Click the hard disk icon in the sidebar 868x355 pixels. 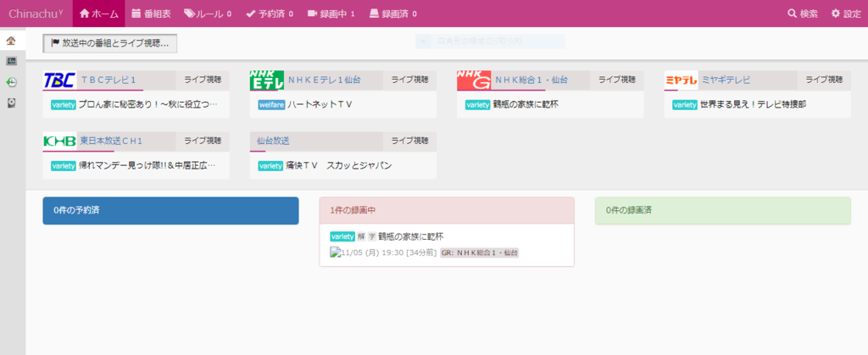(11, 103)
